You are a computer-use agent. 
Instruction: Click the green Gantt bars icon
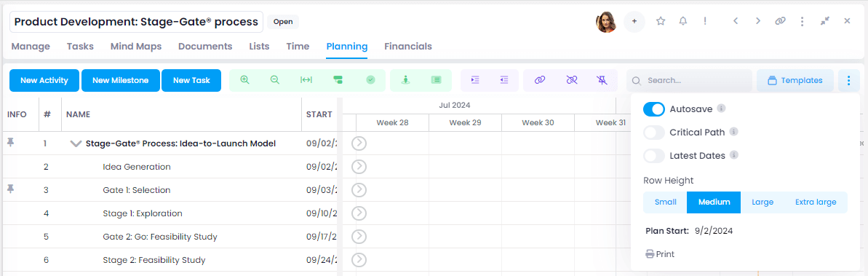338,80
